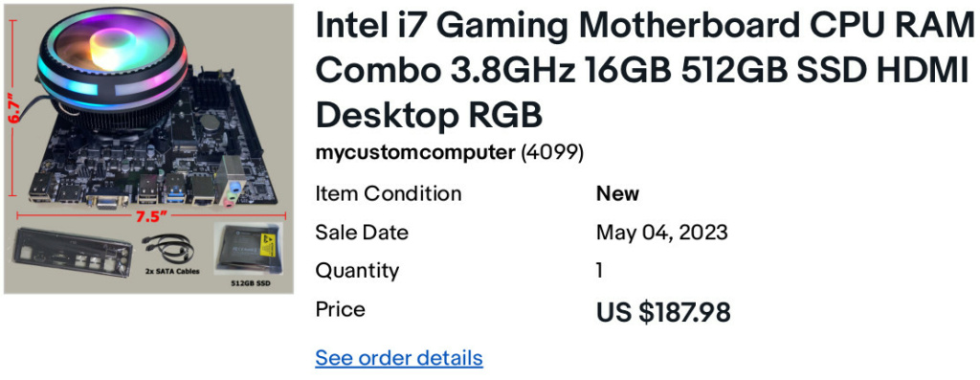The height and width of the screenshot is (380, 980).
Task: Click the seller feedback count (4099)
Action: pos(552,152)
